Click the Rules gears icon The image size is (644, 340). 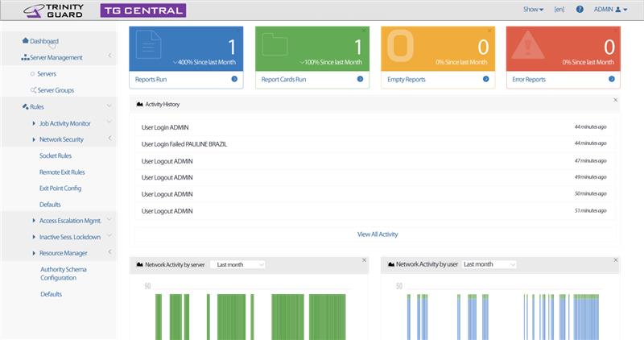[x=26, y=106]
